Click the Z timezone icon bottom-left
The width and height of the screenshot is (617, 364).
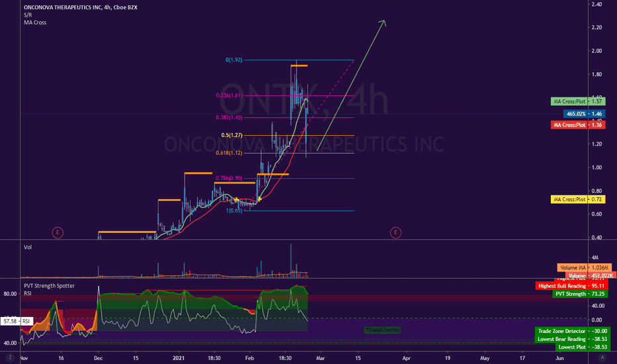point(10,357)
